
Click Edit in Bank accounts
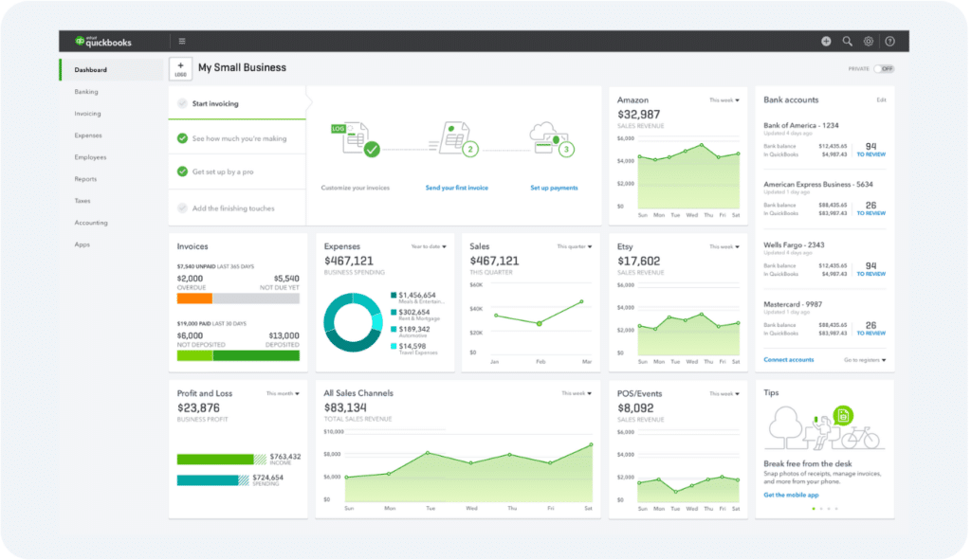click(x=881, y=100)
